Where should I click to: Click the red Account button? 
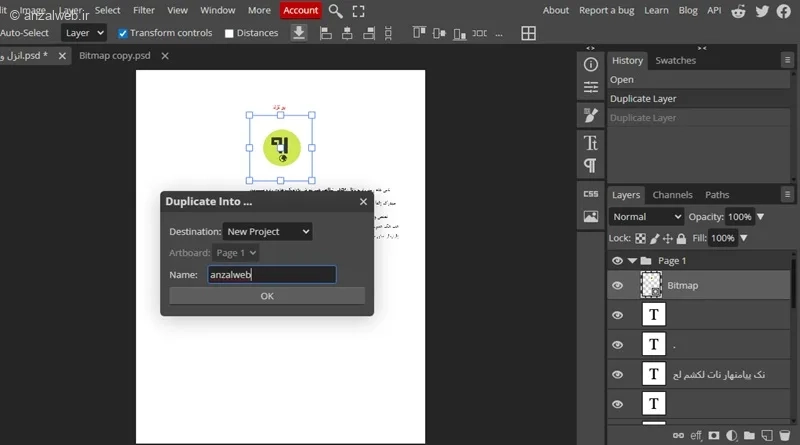pyautogui.click(x=301, y=10)
